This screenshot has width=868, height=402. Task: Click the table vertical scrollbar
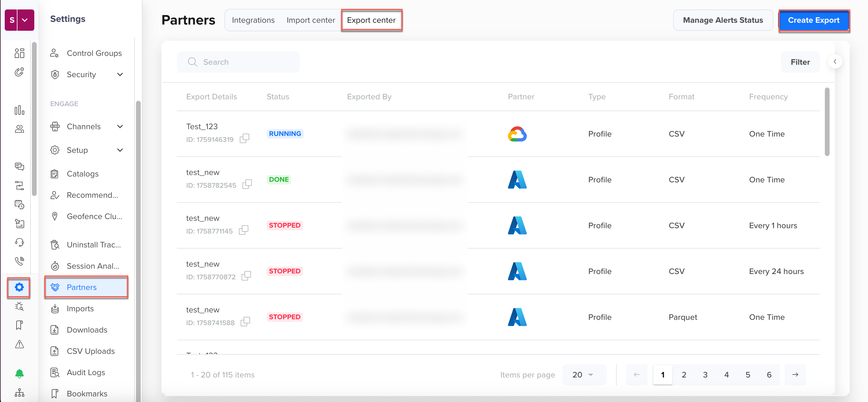point(827,122)
